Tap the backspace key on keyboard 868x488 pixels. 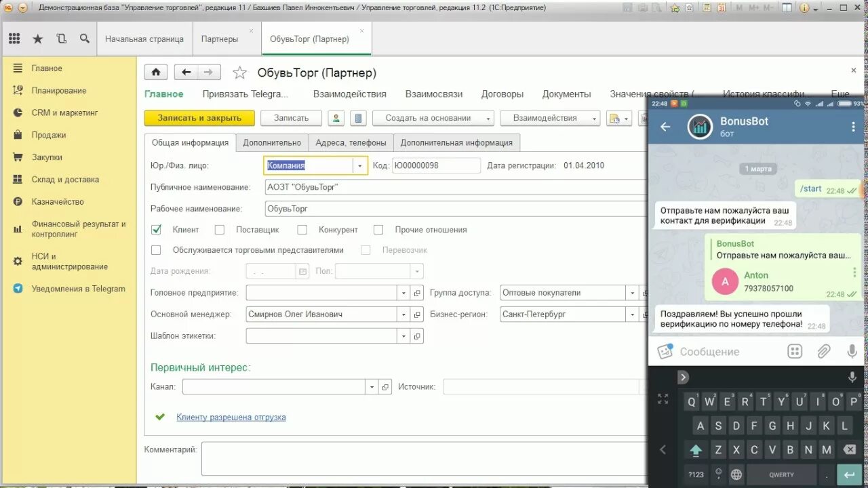pyautogui.click(x=849, y=449)
